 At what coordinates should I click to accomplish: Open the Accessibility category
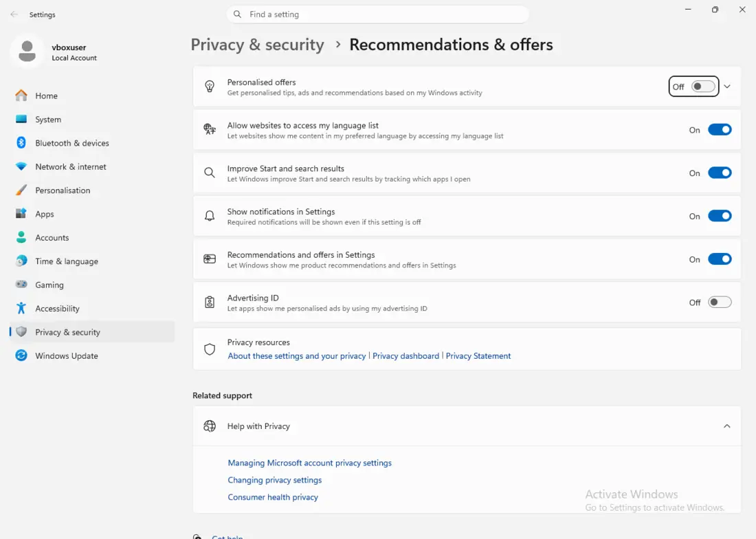[x=92, y=308]
